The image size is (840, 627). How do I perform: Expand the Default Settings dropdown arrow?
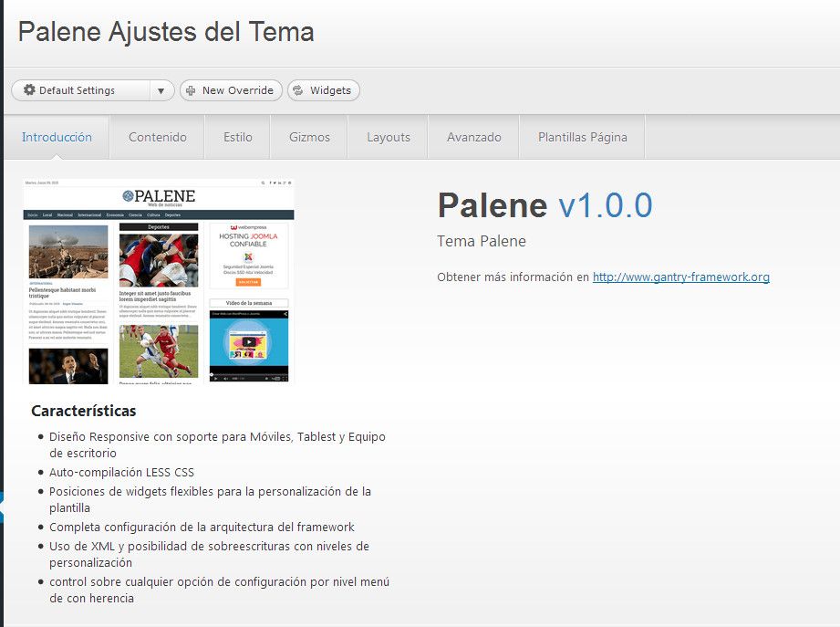[161, 90]
